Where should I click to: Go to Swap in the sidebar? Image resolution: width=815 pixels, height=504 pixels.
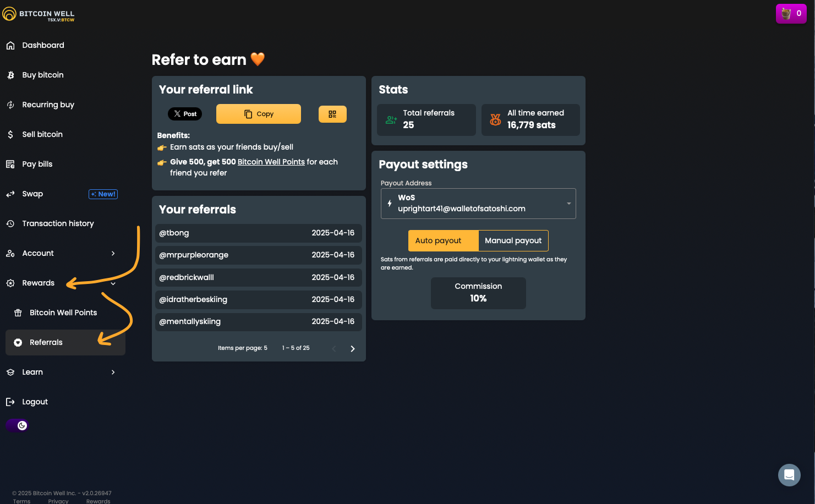[x=32, y=194]
